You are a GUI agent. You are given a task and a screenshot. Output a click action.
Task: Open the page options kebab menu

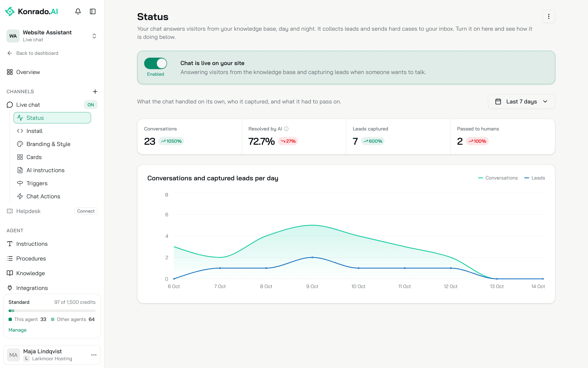(549, 16)
